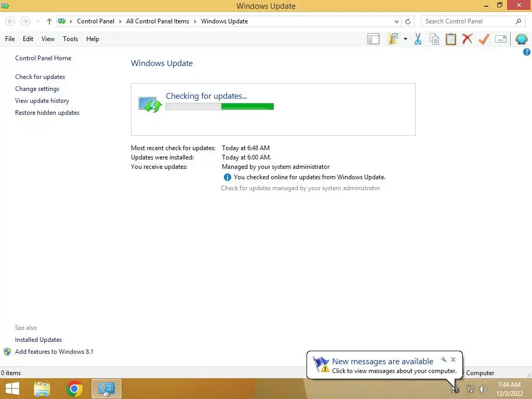The width and height of the screenshot is (532, 399).
Task: Click the network tray icon
Action: (470, 389)
